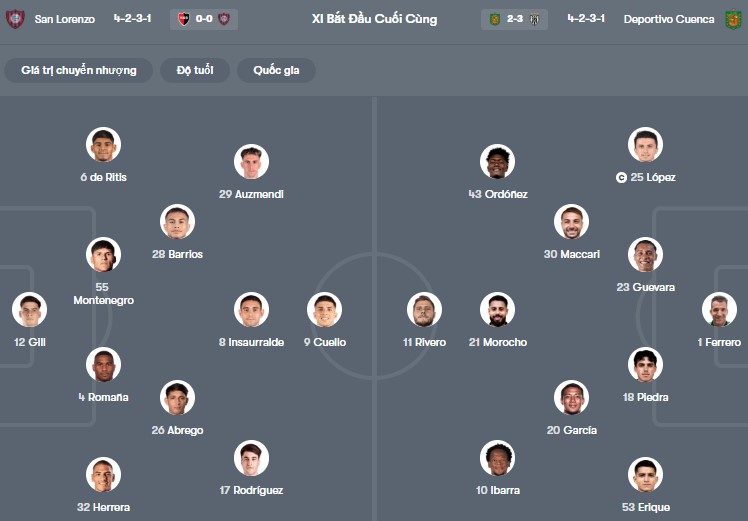Open Rivero's player avatar
This screenshot has width=748, height=521.
coord(424,310)
